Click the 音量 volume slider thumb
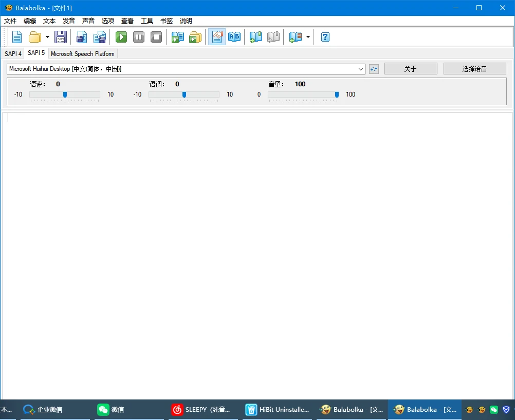The width and height of the screenshot is (515, 420). [x=337, y=95]
